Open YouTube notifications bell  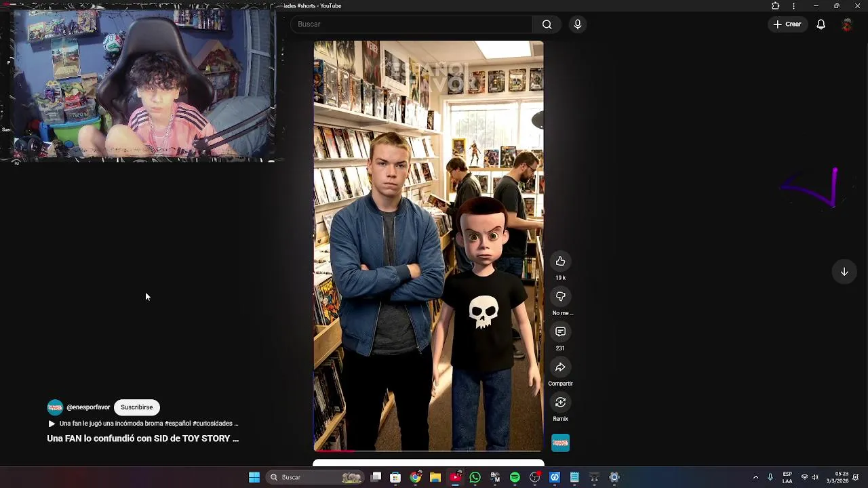821,24
